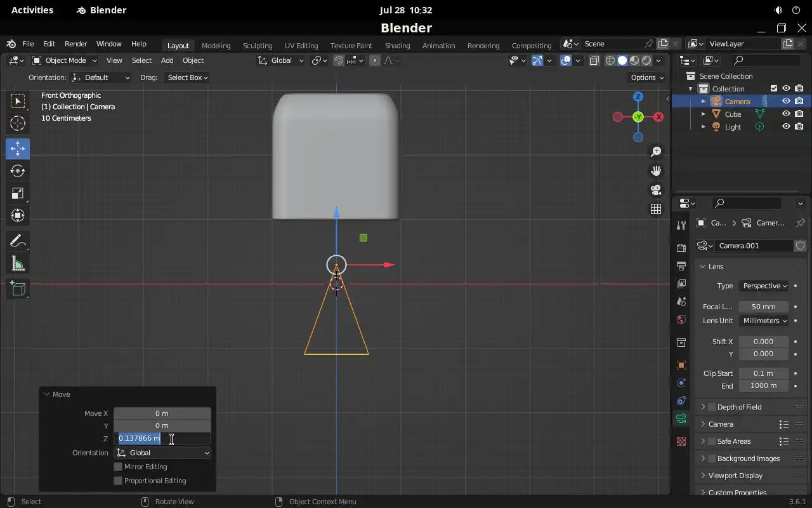812x508 pixels.
Task: Click the Focal Length 50 mm field
Action: 764,307
